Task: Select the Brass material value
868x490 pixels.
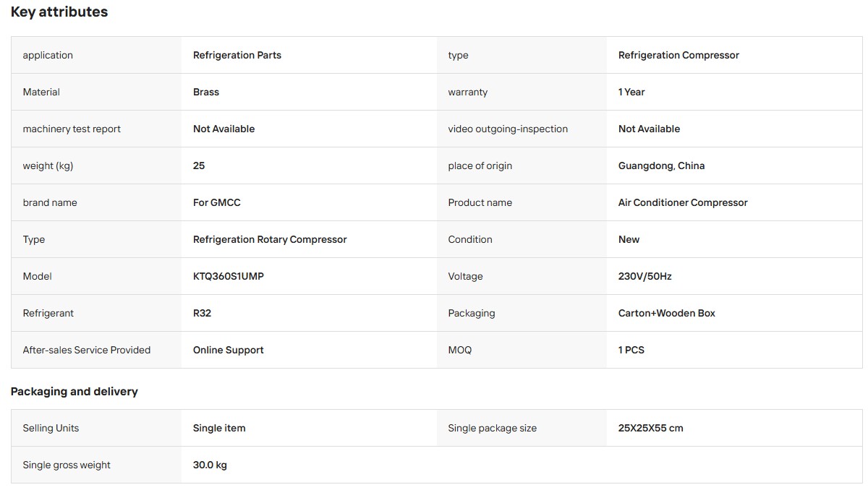Action: (x=206, y=92)
